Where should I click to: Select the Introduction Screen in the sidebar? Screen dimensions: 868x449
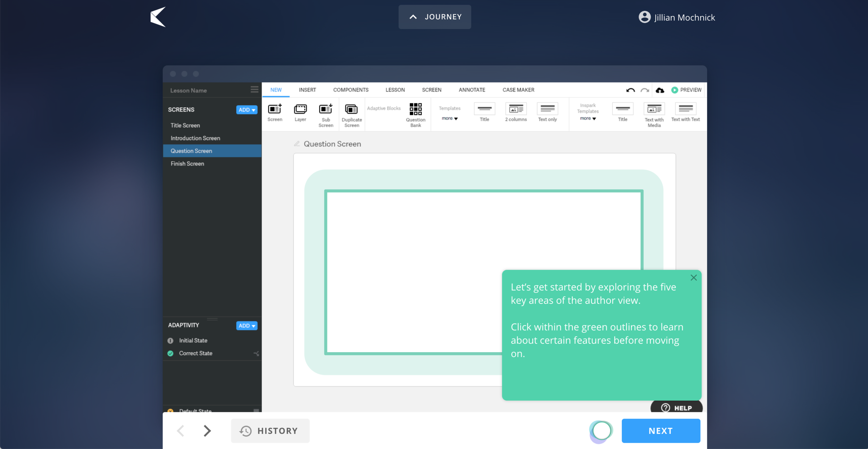coord(195,138)
